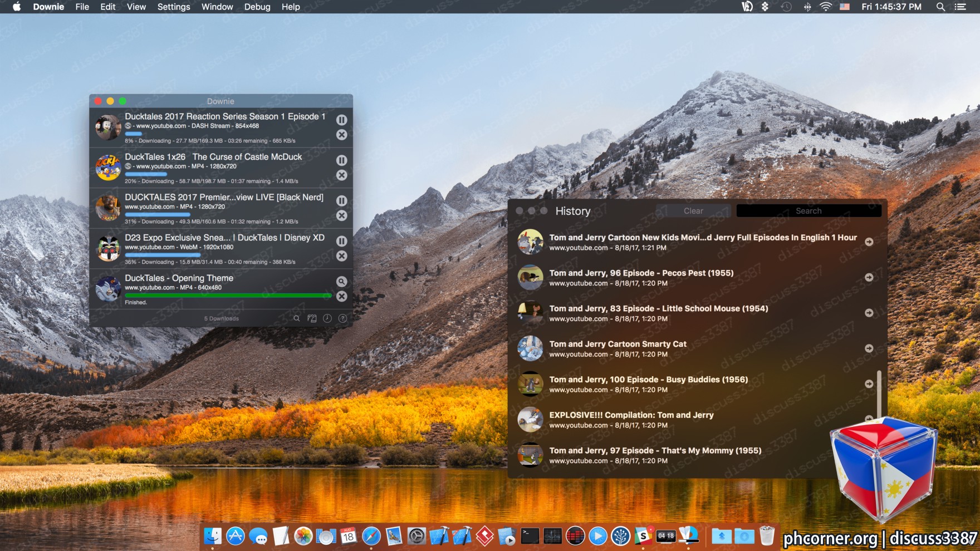Viewport: 980px width, 551px height.
Task: Open search icon in Downie bottom bar
Action: tap(297, 318)
